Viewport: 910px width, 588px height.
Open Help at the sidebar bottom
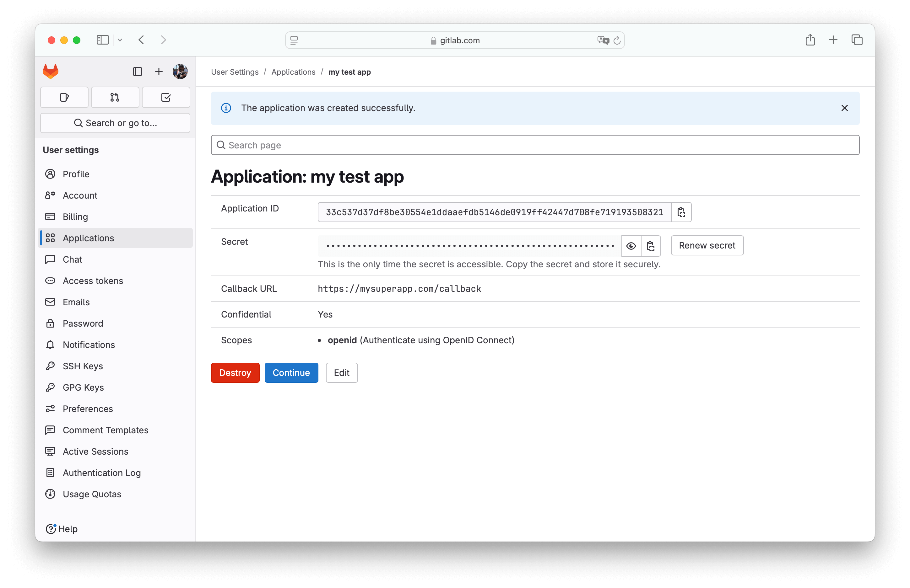click(62, 529)
